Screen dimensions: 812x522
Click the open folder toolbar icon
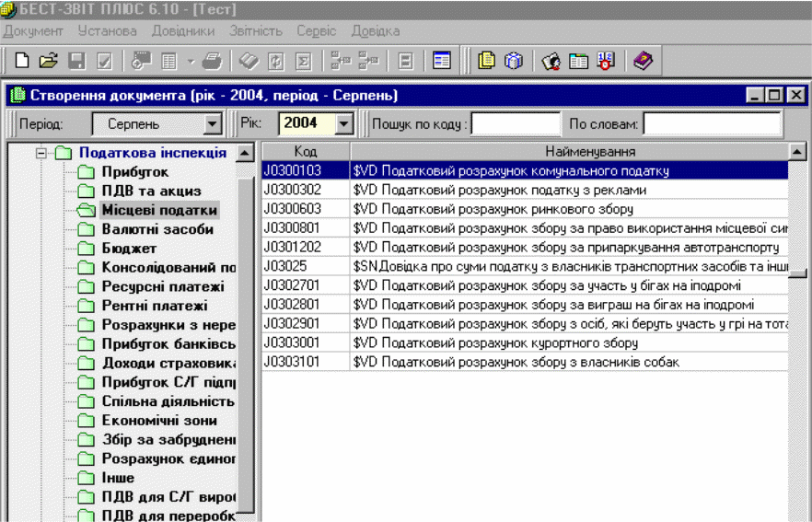[49, 62]
